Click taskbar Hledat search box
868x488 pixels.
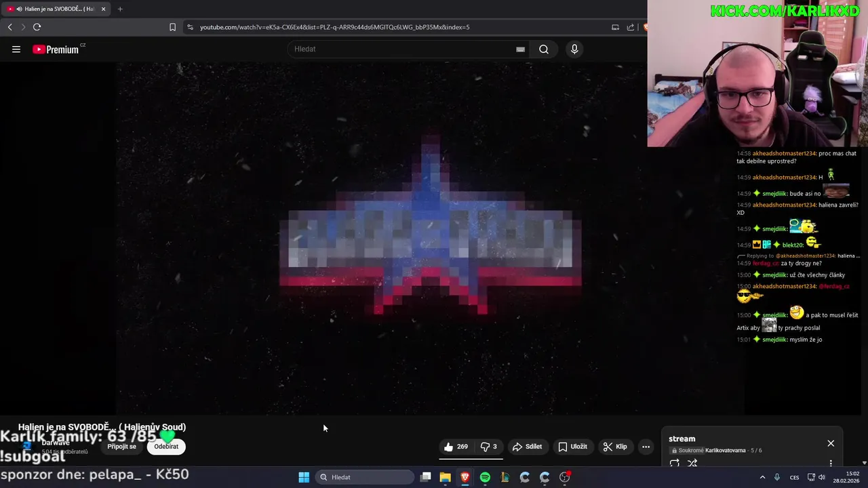(x=366, y=477)
